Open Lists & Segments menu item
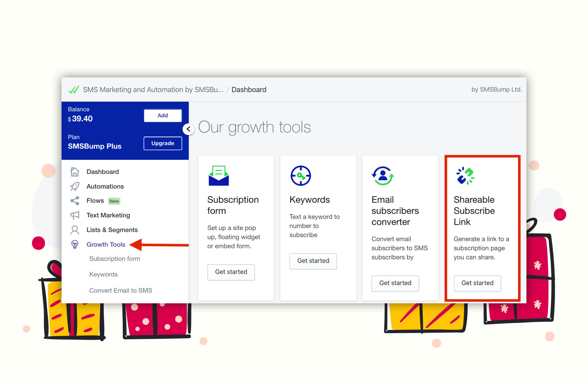The image size is (588, 380). [112, 230]
